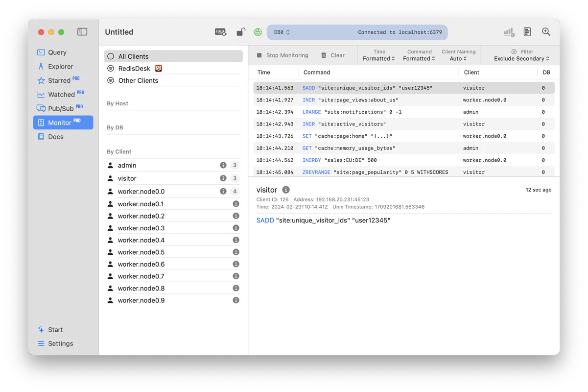The width and height of the screenshot is (588, 392).
Task: Open the DB0 database selector
Action: [280, 32]
